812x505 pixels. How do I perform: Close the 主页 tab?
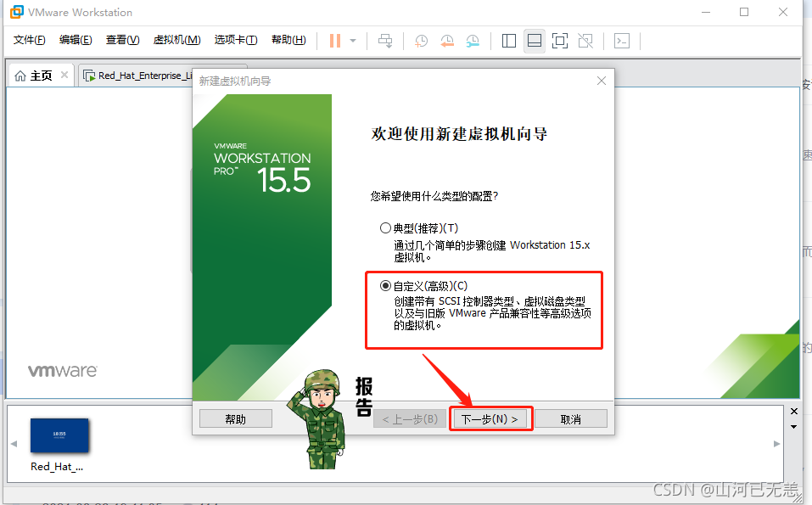[64, 75]
